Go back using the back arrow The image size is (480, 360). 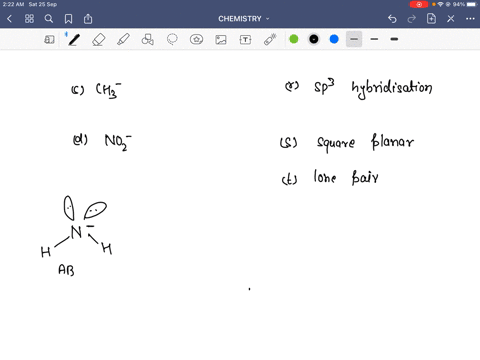9,19
